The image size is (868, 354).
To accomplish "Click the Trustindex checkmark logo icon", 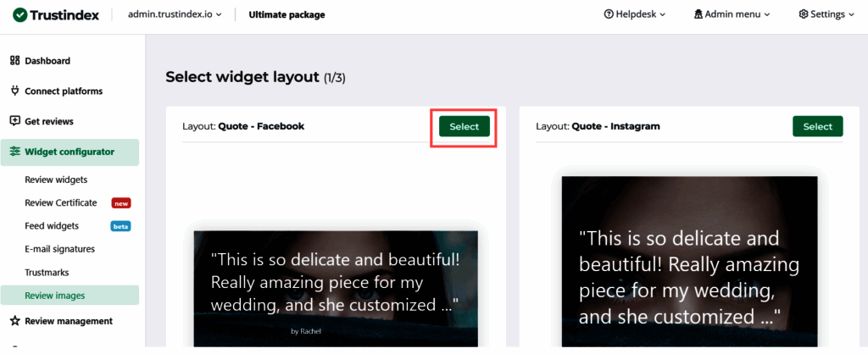I will point(19,14).
